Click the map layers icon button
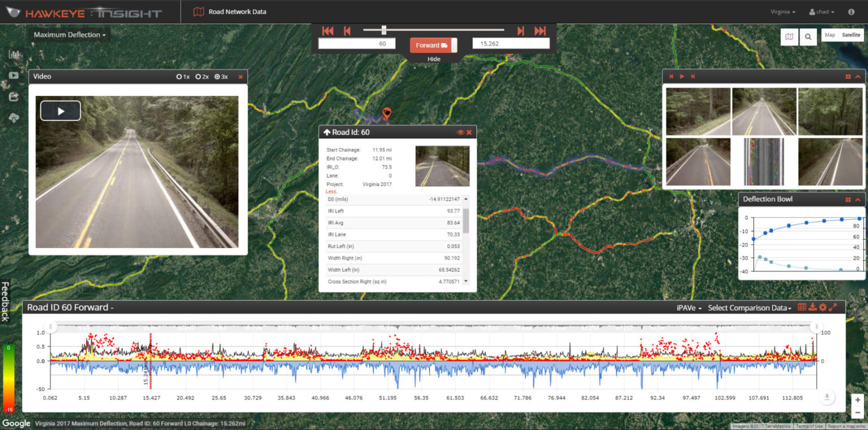The height and width of the screenshot is (430, 868). click(789, 37)
